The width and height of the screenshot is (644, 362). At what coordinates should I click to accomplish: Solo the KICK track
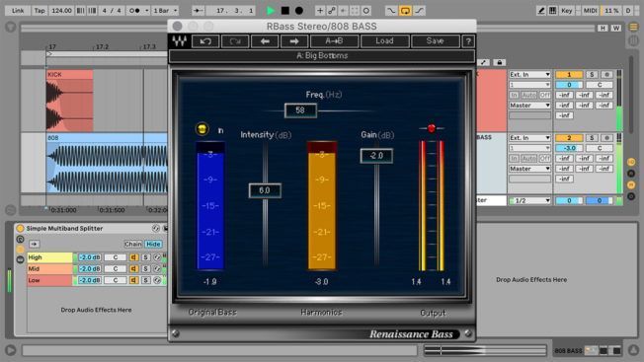592,75
